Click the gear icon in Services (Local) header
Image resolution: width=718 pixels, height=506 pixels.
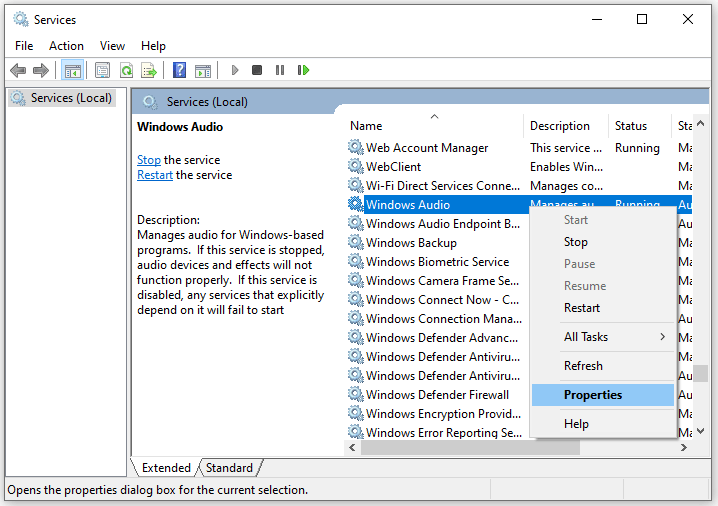click(x=150, y=102)
